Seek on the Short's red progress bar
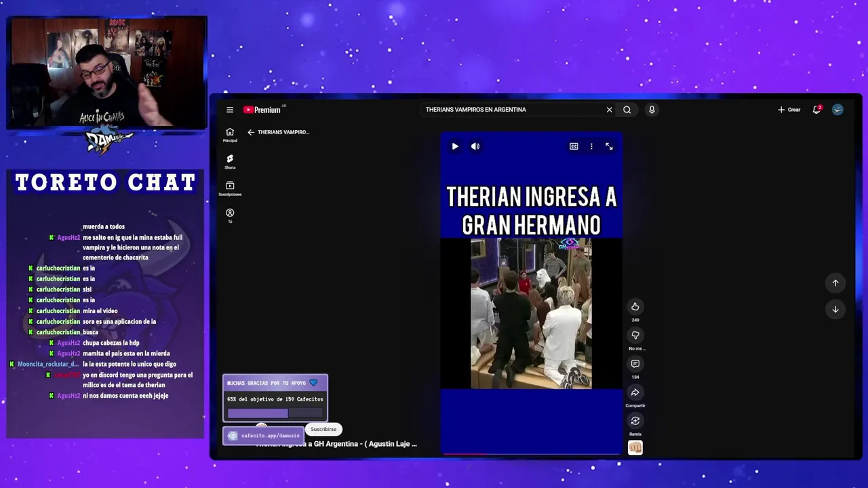868x488 pixels. click(x=531, y=453)
